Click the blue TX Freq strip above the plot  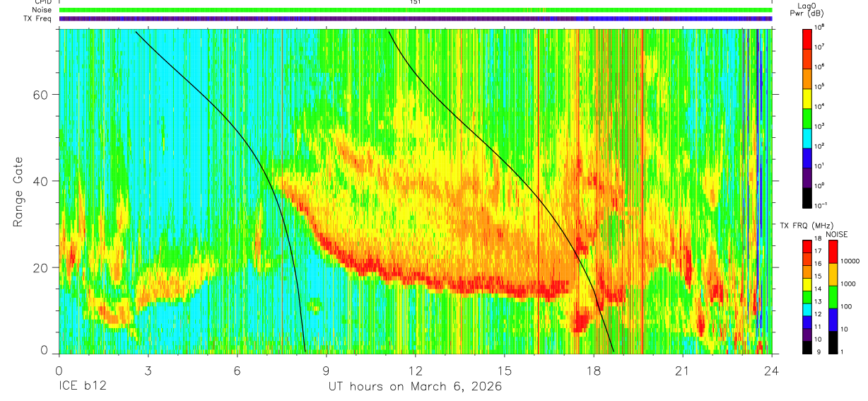[416, 18]
